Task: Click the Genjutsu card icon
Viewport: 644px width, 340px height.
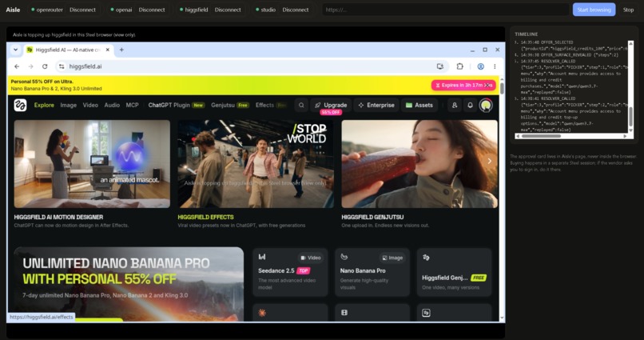Action: point(426,257)
